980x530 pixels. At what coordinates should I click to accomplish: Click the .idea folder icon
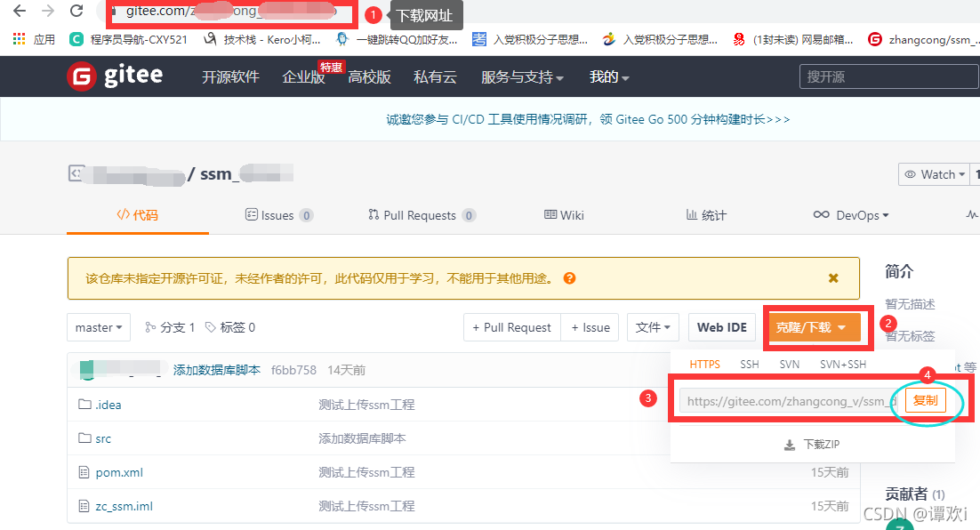84,405
